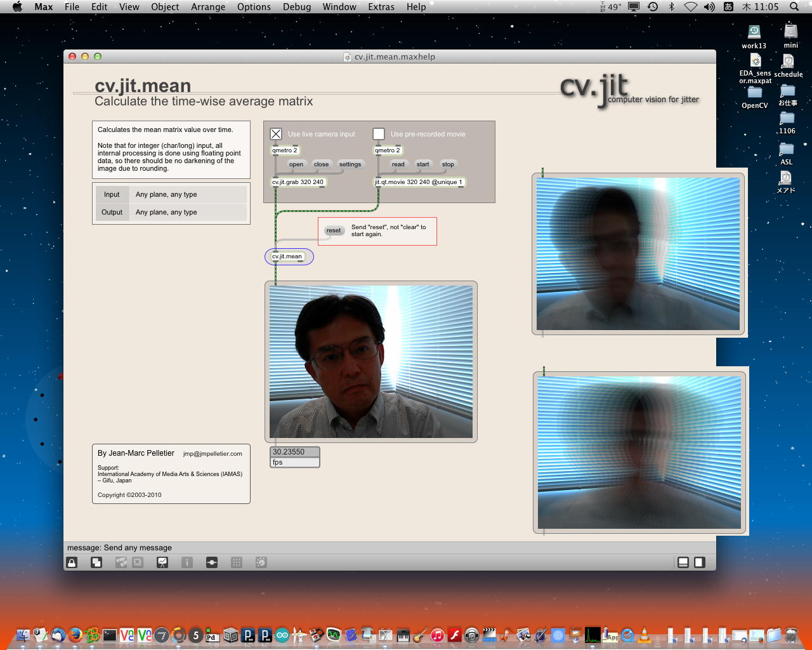The image size is (812, 650).
Task: Open the File menu
Action: click(x=72, y=6)
